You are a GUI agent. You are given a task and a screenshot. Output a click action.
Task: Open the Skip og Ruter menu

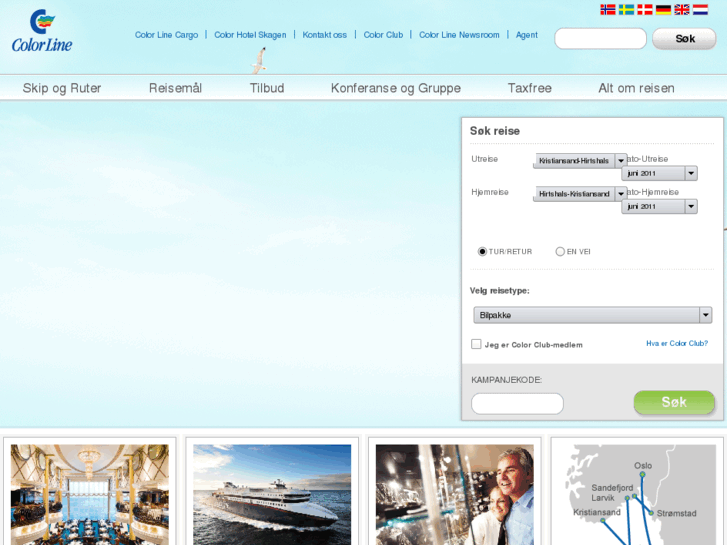(62, 88)
